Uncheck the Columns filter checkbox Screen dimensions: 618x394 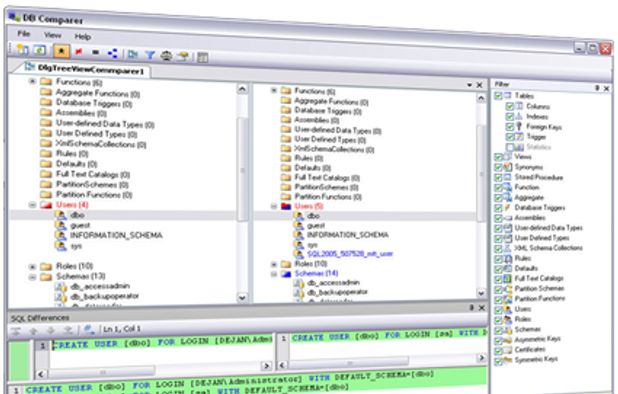[510, 106]
